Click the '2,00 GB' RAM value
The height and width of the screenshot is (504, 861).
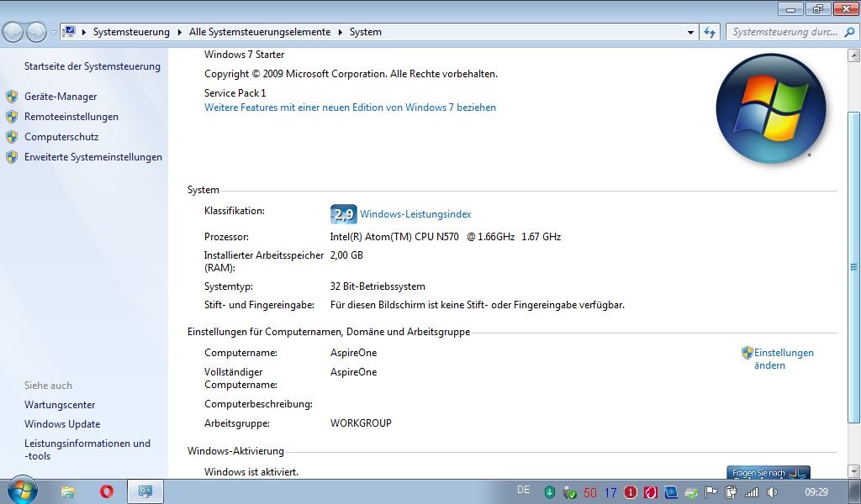346,255
